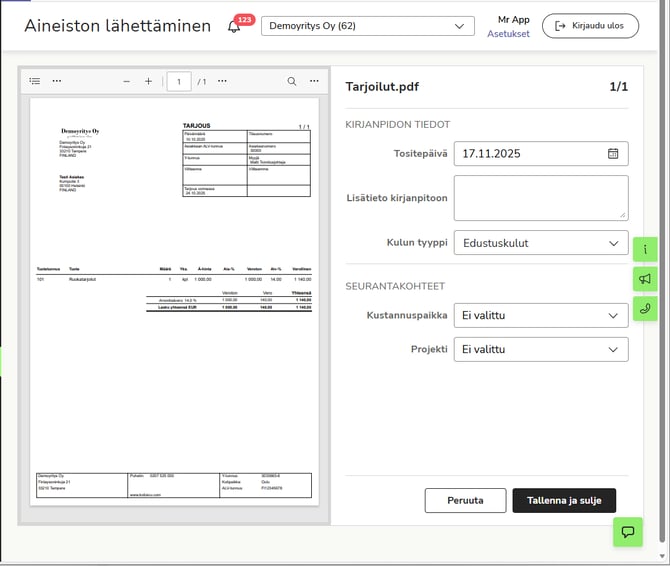Image resolution: width=670 pixels, height=566 pixels.
Task: Open PDF search magnifier
Action: [x=292, y=81]
